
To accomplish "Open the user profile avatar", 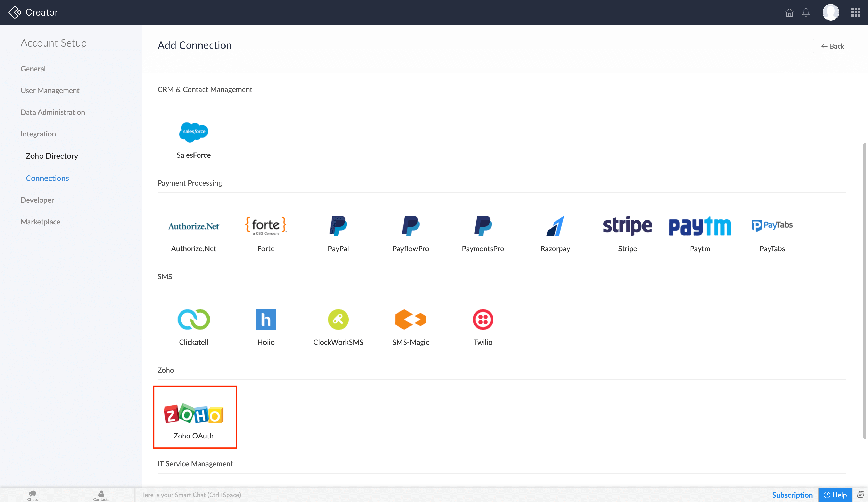I will (831, 12).
